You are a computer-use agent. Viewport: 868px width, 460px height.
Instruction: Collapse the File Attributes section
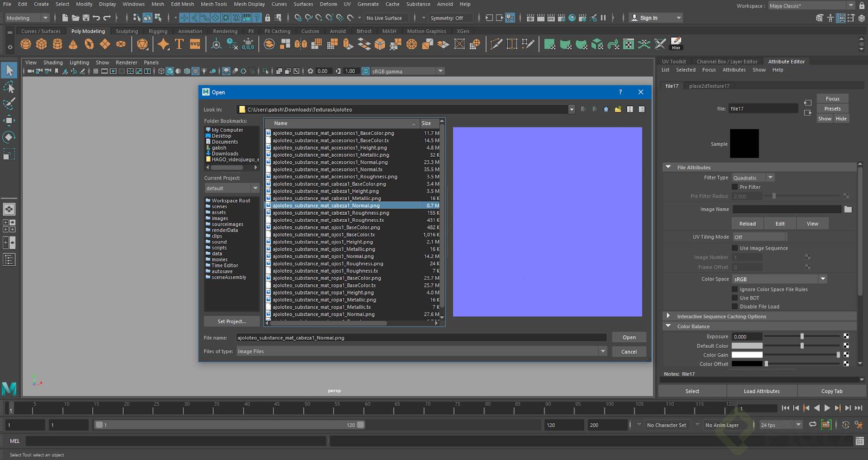pyautogui.click(x=668, y=167)
